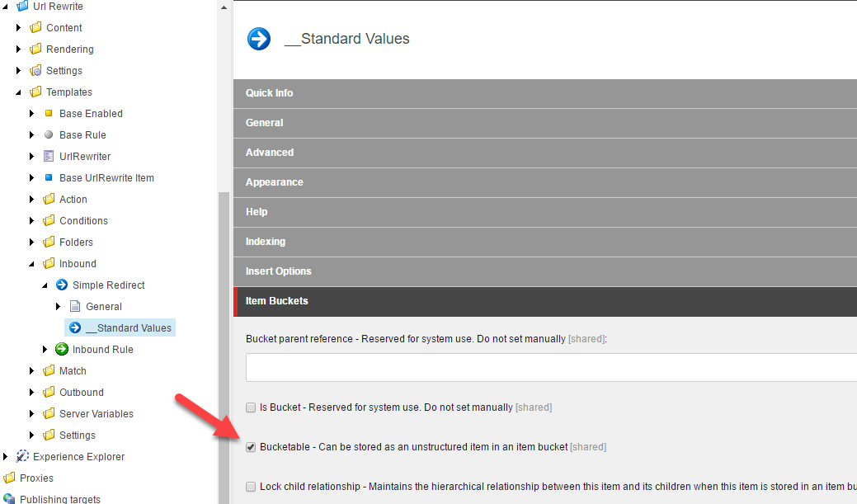
Task: Click the gray sphere Base Rule icon
Action: click(x=49, y=134)
